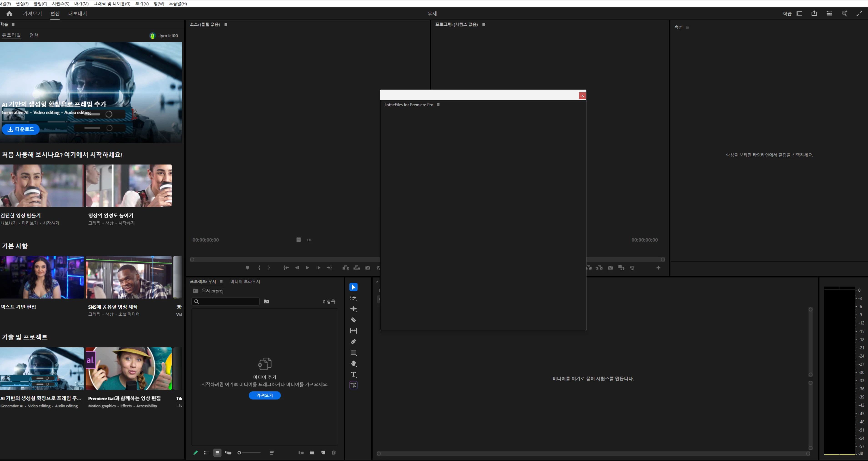Select the Type (T) tool

pos(353,374)
